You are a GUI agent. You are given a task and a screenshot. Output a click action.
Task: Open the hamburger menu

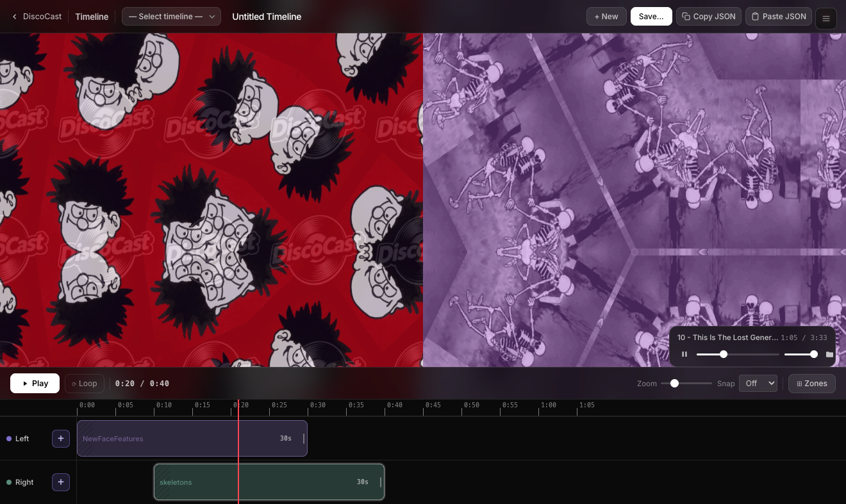pyautogui.click(x=825, y=19)
